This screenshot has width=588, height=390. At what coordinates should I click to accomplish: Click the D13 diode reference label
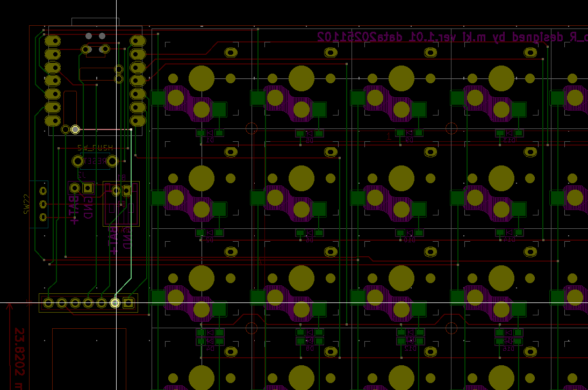coord(508,141)
